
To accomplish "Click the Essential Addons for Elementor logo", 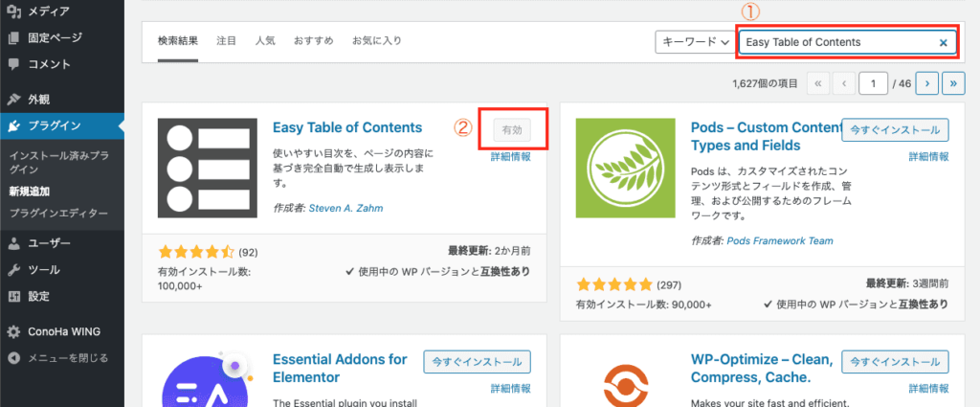I will point(208,378).
